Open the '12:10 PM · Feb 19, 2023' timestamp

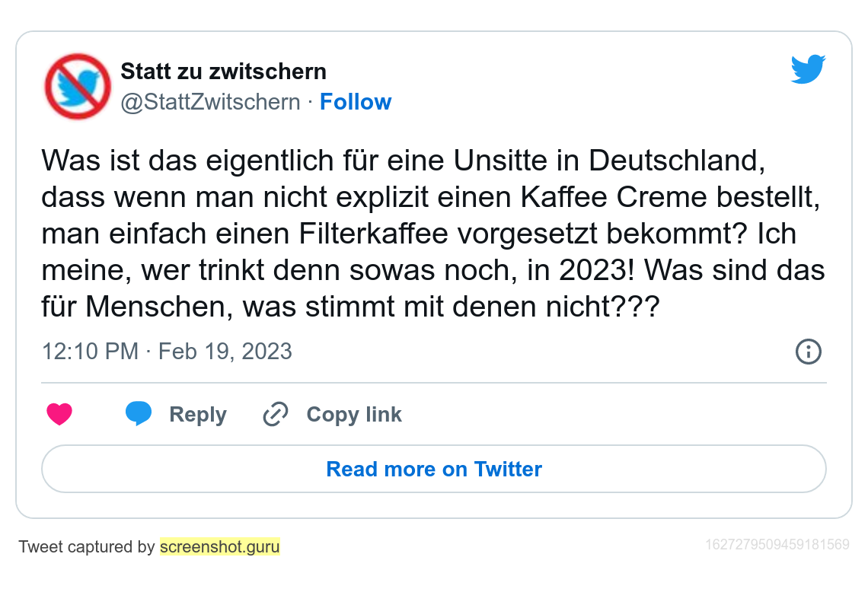pos(167,352)
